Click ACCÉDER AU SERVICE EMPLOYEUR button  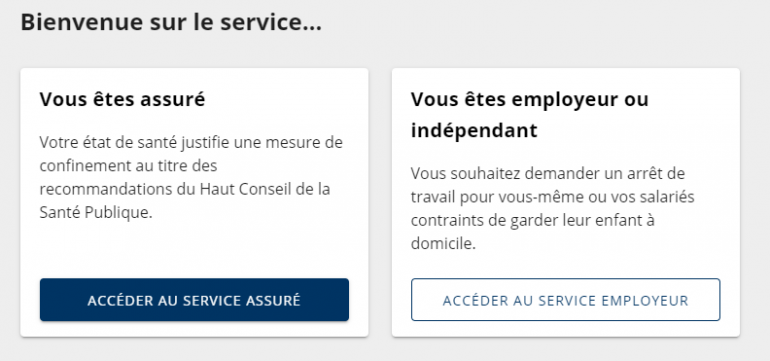pyautogui.click(x=566, y=300)
